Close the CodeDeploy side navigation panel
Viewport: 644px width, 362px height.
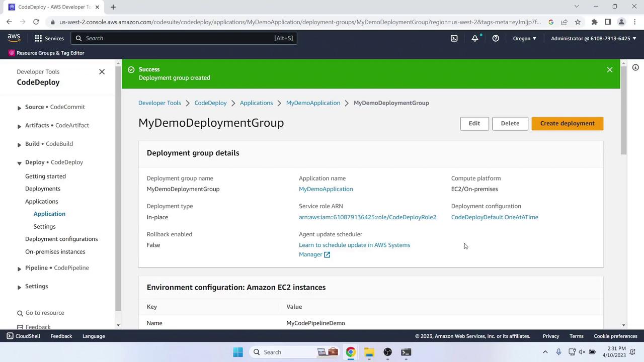(x=102, y=72)
